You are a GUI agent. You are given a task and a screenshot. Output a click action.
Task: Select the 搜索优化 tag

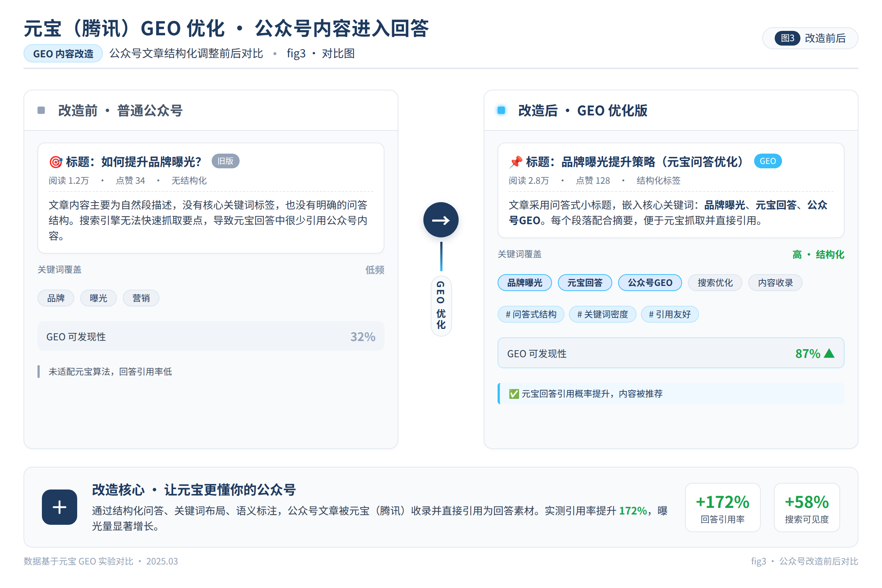point(715,283)
